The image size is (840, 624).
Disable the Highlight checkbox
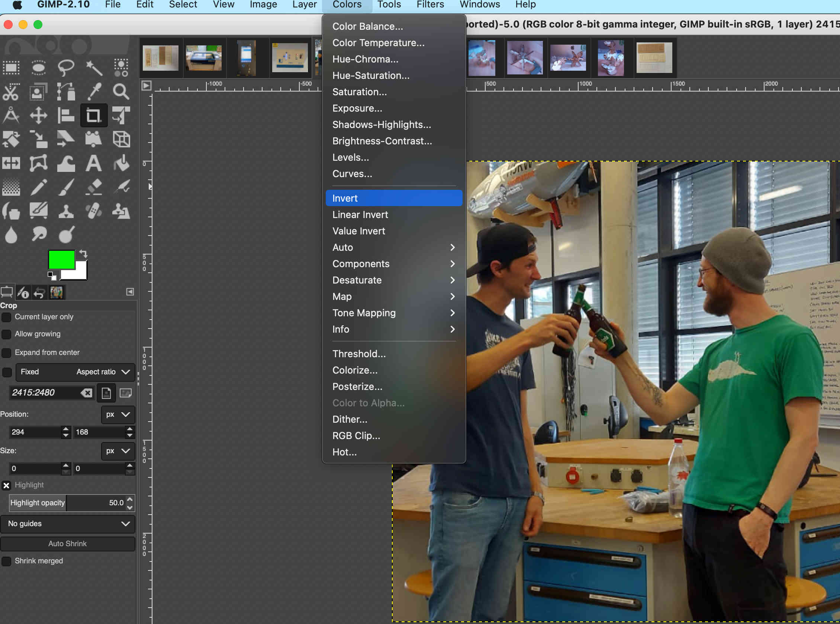click(x=6, y=485)
